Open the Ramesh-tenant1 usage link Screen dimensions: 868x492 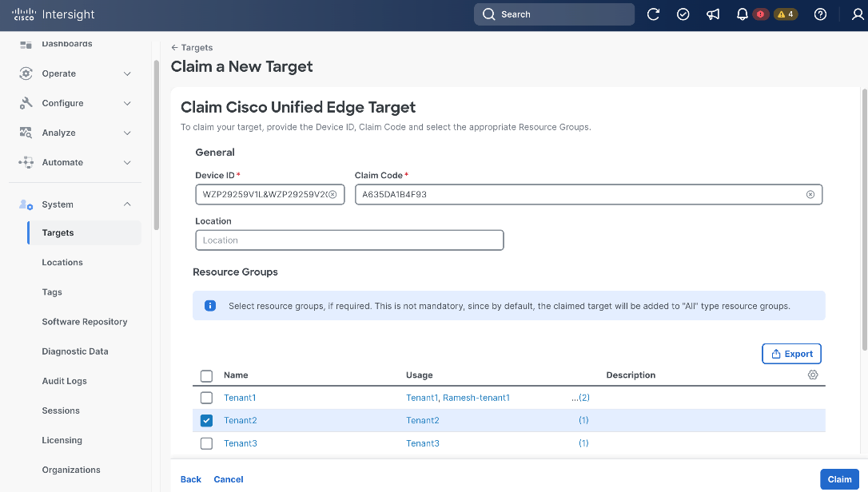coord(476,398)
